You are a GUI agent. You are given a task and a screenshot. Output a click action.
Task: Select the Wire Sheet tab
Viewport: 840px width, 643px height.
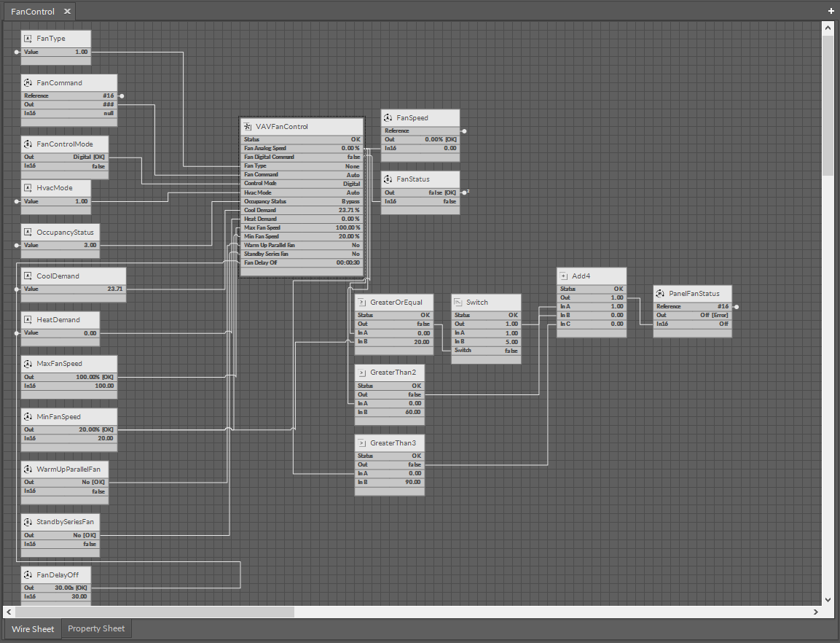click(33, 628)
